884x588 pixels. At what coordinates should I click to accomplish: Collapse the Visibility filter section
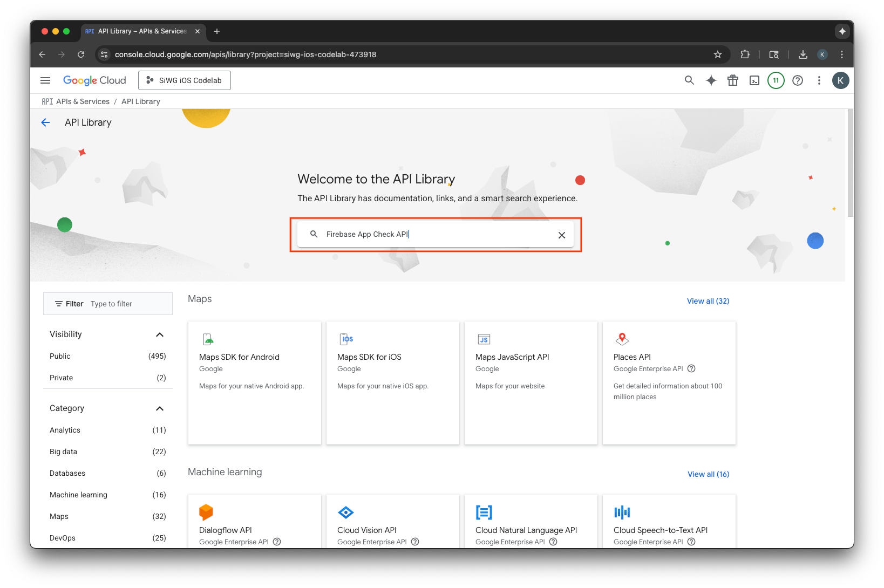tap(160, 334)
